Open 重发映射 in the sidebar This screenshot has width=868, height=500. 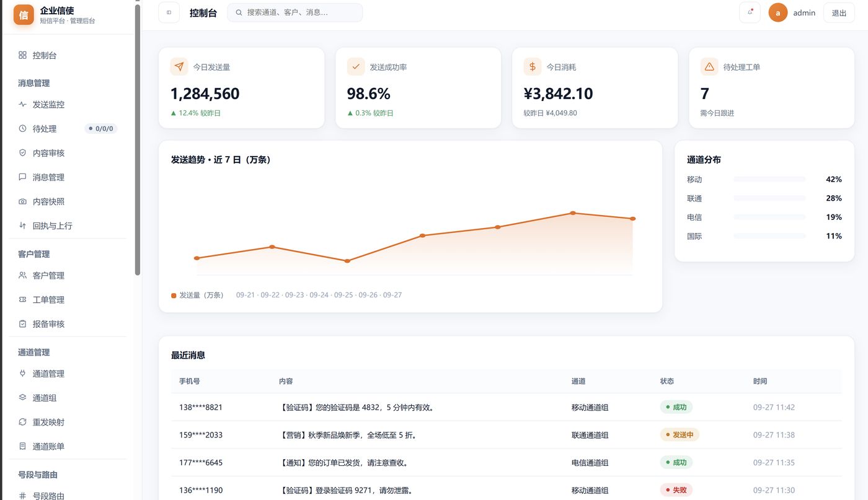67,422
